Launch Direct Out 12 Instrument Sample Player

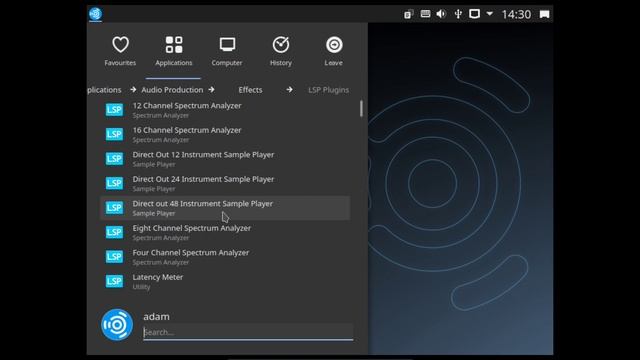pyautogui.click(x=225, y=159)
